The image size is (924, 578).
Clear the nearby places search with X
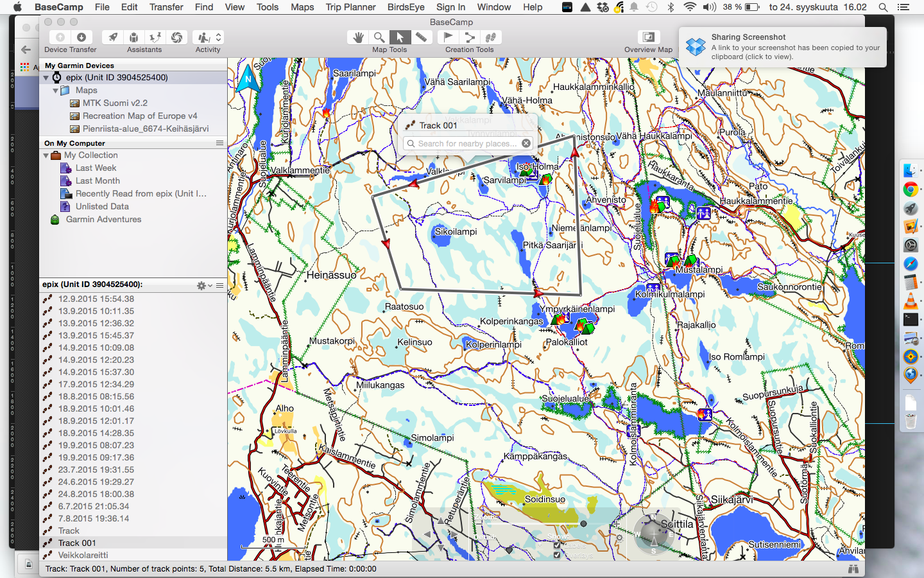pyautogui.click(x=526, y=143)
